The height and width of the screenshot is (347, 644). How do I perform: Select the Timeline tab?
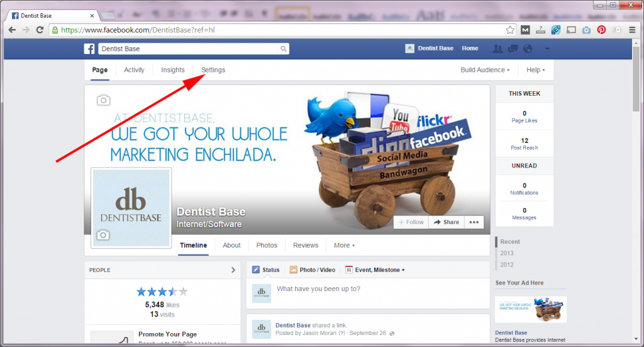pos(194,245)
